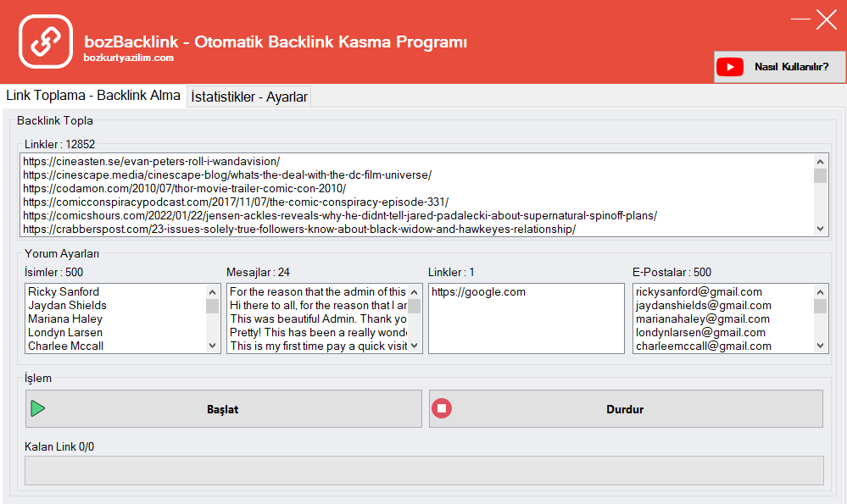This screenshot has height=504, width=847.
Task: Select the message starting 'Pretty! This has been'
Action: pyautogui.click(x=318, y=332)
